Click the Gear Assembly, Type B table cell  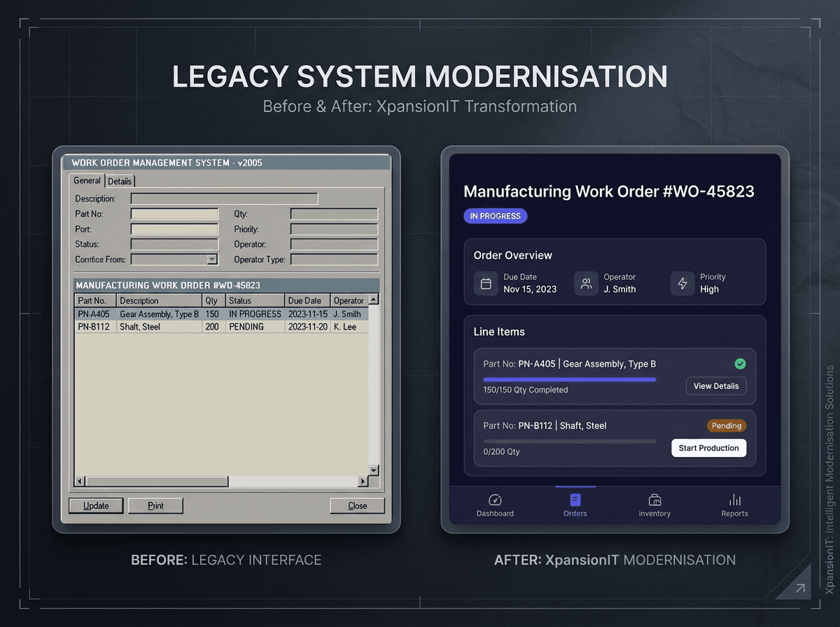[160, 314]
